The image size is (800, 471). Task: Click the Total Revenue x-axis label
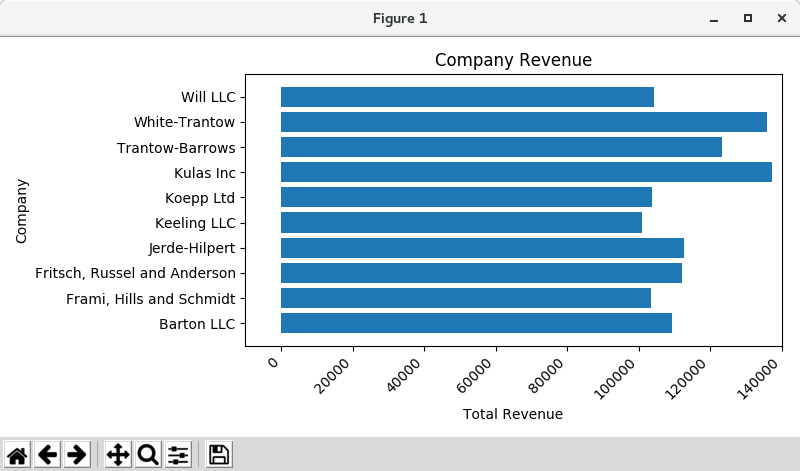click(512, 414)
